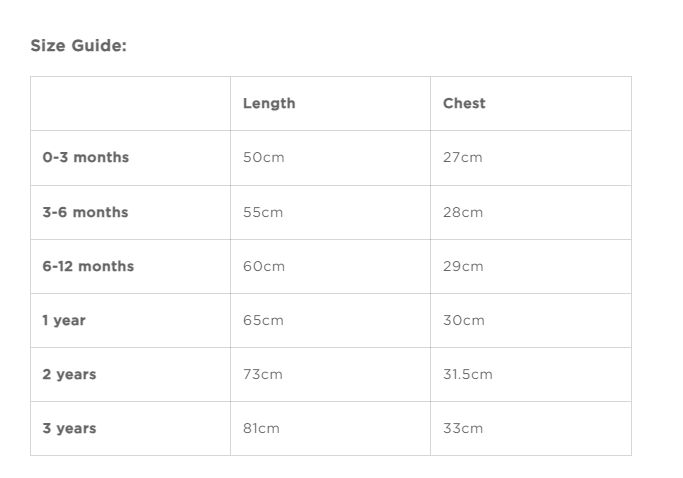Click the 33cm chest value

(x=463, y=428)
